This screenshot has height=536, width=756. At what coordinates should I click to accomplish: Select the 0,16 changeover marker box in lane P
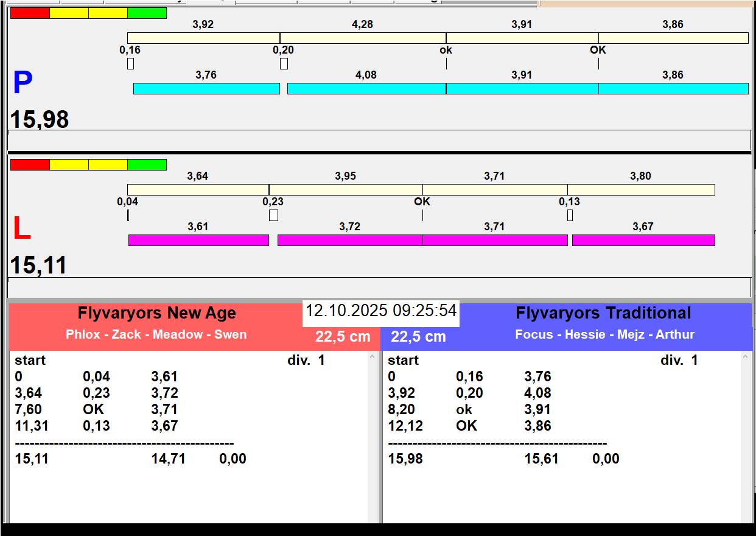(x=130, y=63)
